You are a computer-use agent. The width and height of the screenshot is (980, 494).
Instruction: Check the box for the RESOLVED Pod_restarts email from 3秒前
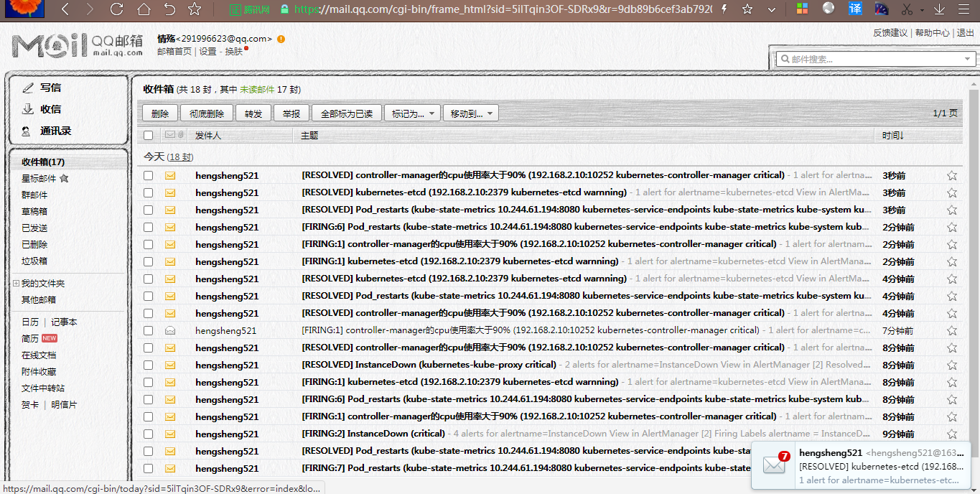coord(148,210)
